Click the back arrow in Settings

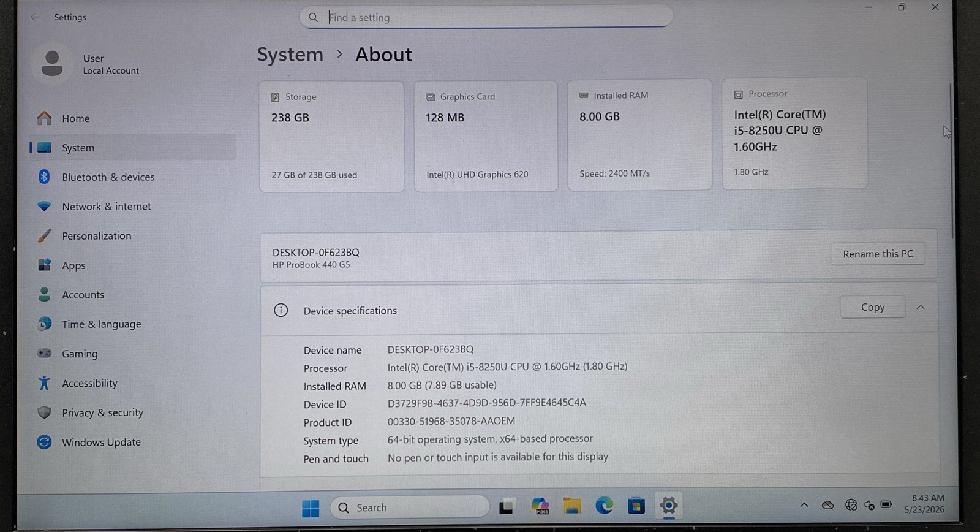(x=35, y=17)
